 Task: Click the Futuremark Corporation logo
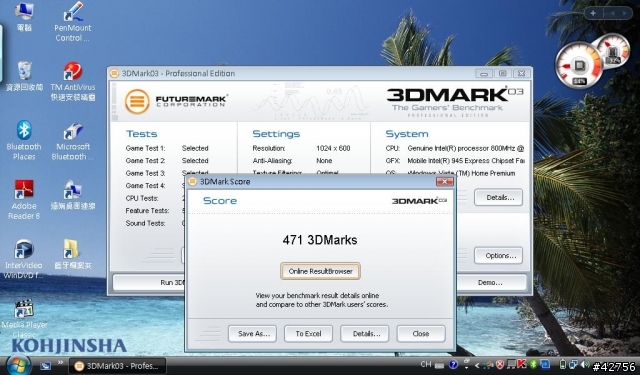click(x=176, y=101)
